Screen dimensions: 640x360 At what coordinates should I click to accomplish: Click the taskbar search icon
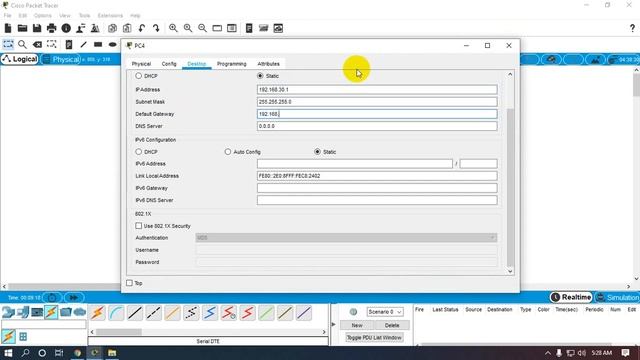click(25, 353)
